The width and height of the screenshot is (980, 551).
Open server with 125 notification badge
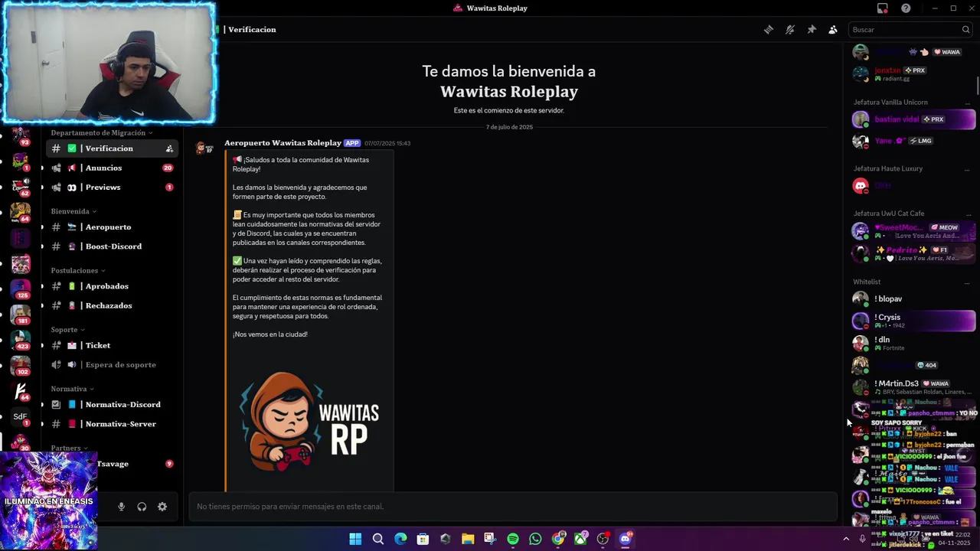point(21,289)
